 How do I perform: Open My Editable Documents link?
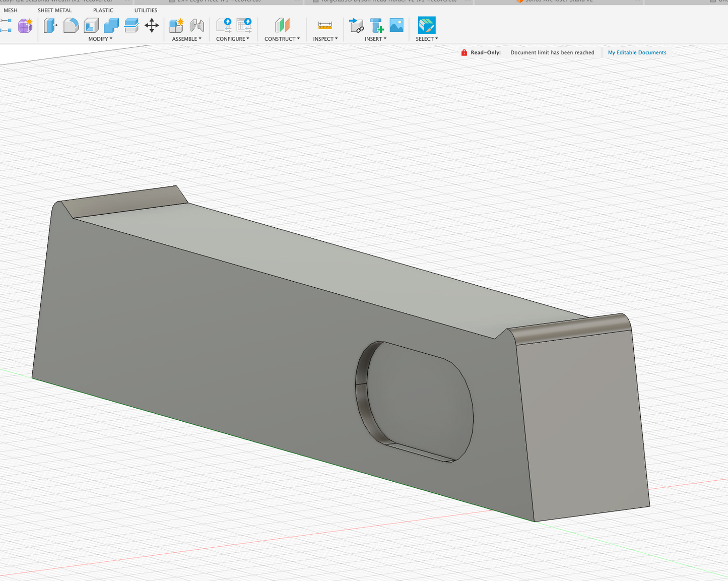coord(637,52)
